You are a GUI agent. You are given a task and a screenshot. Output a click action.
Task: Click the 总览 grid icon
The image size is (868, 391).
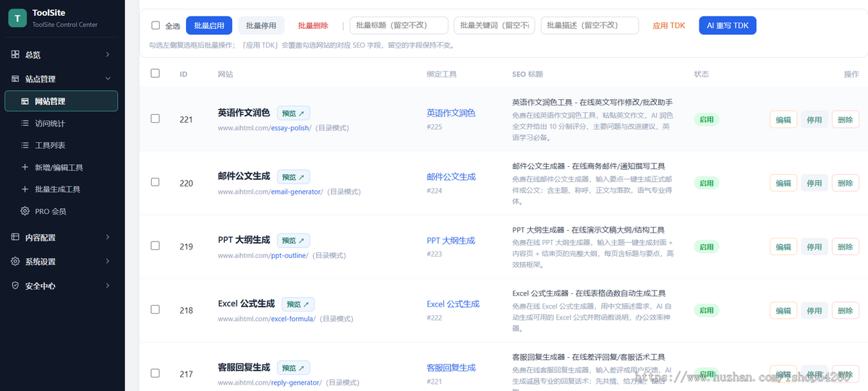(x=15, y=54)
